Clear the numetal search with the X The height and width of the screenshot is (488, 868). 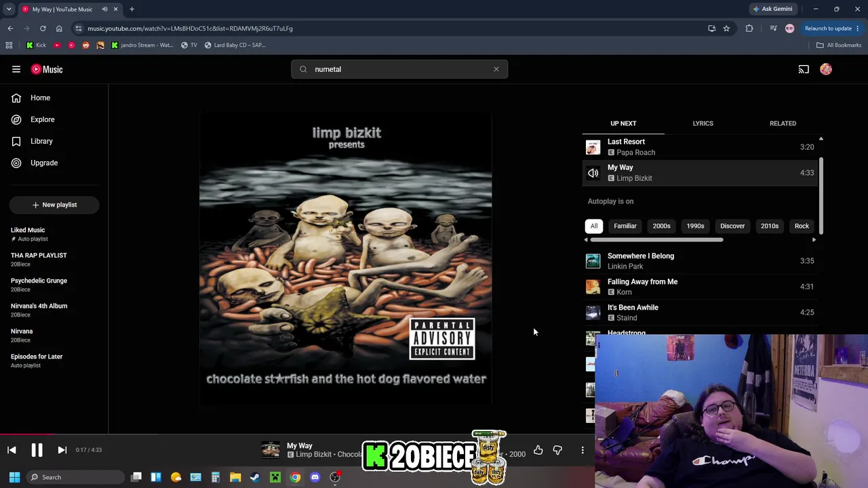point(496,69)
